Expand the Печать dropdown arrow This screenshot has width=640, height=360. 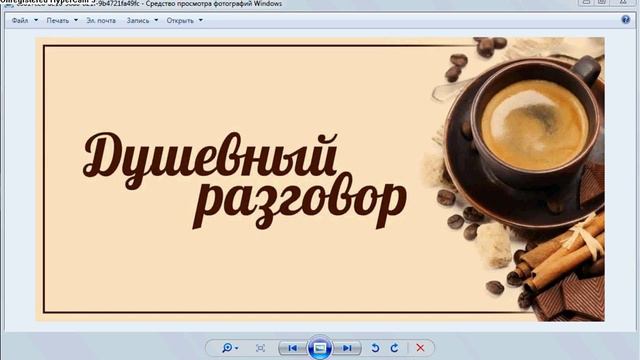point(76,20)
